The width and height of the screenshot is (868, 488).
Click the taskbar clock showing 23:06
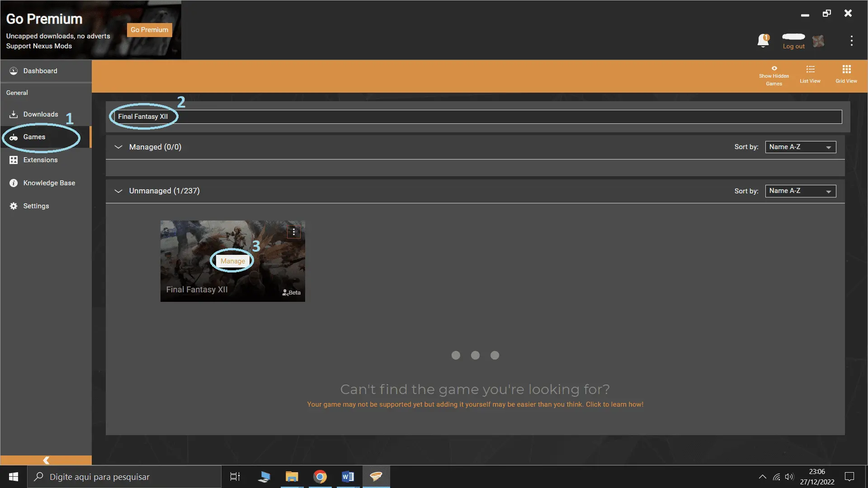coord(817,477)
